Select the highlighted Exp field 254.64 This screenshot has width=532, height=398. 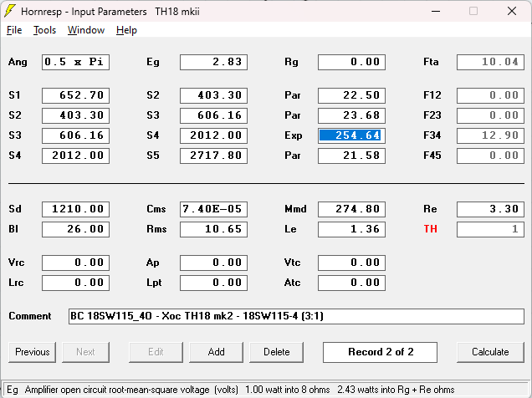[x=351, y=135]
